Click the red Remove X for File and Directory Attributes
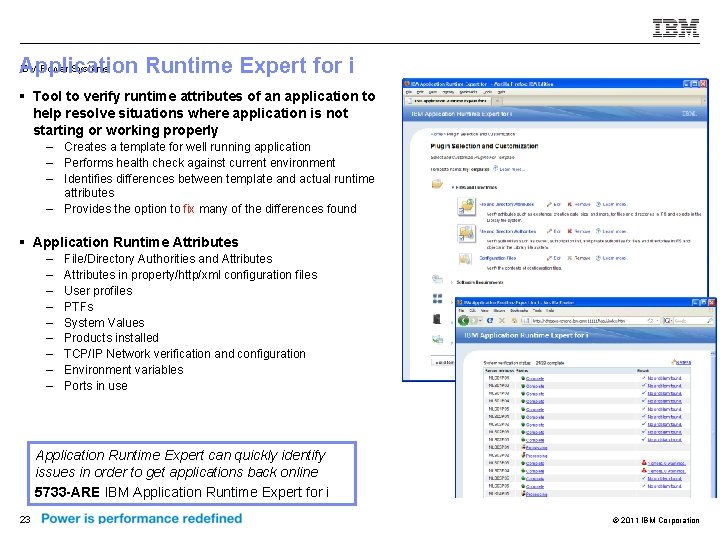 pyautogui.click(x=570, y=204)
